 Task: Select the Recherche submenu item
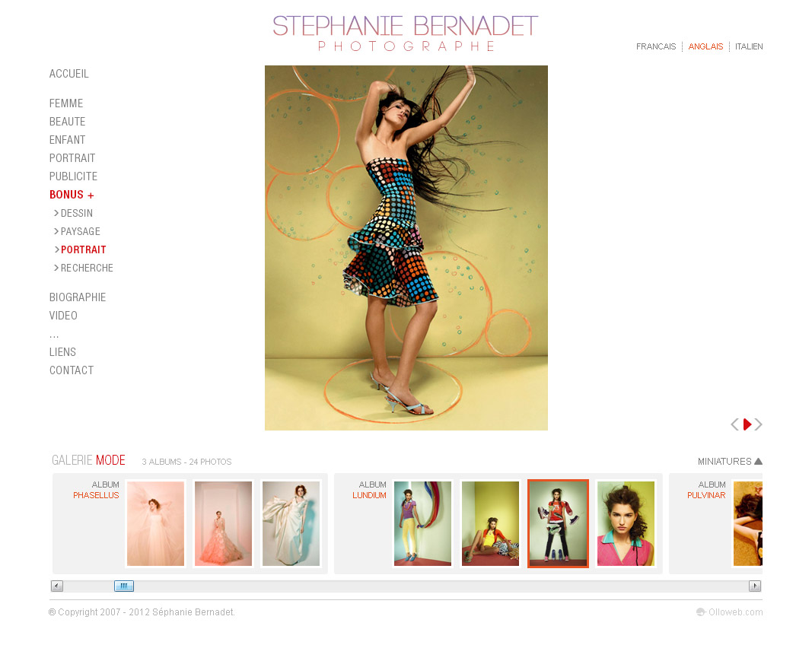[87, 268]
